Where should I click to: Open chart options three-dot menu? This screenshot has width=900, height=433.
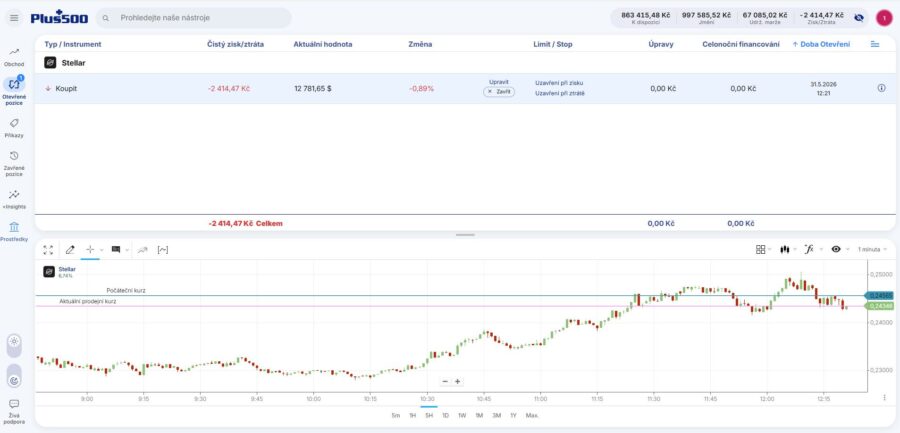pos(884,397)
